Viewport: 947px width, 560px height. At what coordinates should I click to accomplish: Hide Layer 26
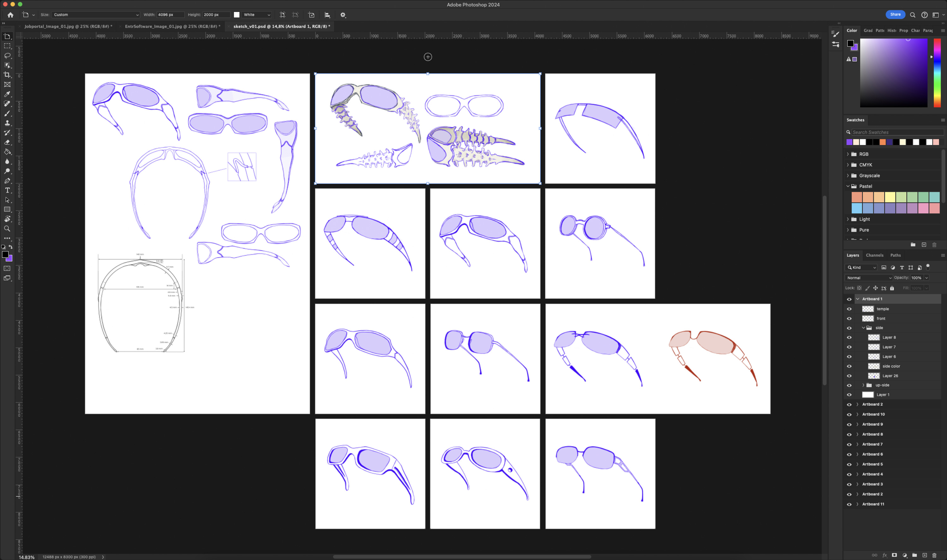click(849, 376)
